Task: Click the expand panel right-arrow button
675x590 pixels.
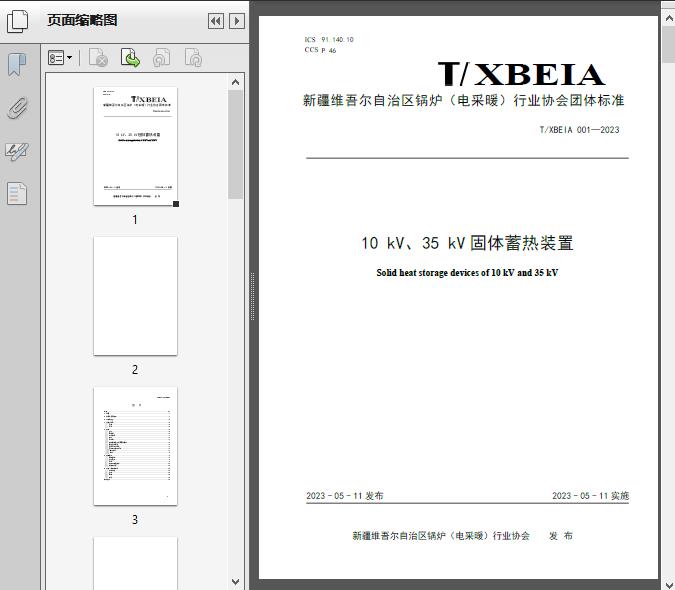Action: (x=237, y=21)
